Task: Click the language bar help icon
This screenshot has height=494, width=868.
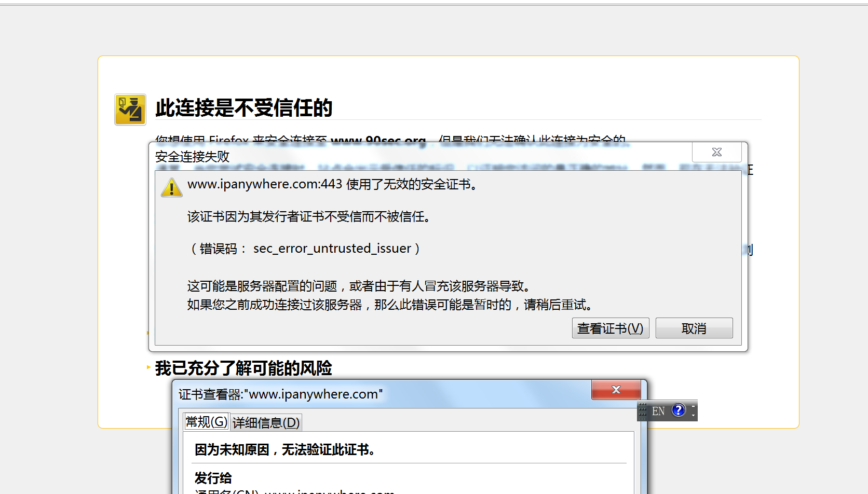Action: click(x=679, y=410)
